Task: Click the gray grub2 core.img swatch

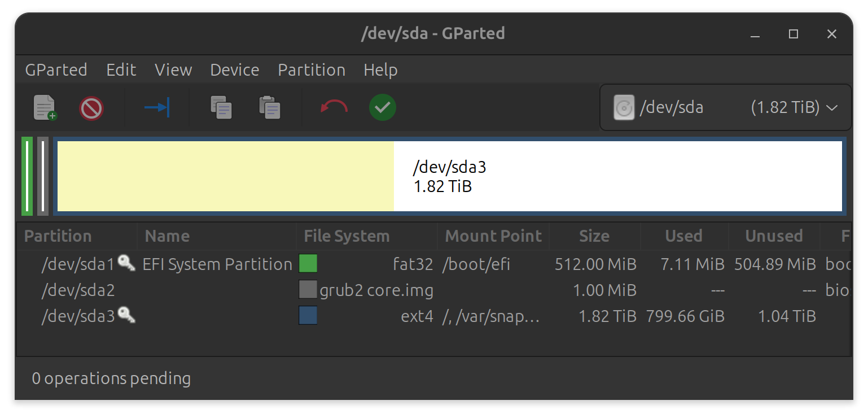Action: pos(308,290)
